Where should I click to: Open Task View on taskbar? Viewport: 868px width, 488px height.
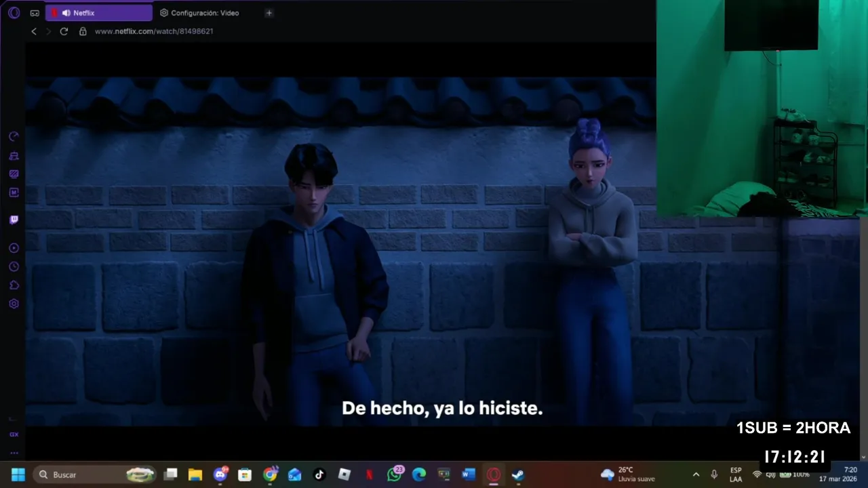[x=171, y=474]
